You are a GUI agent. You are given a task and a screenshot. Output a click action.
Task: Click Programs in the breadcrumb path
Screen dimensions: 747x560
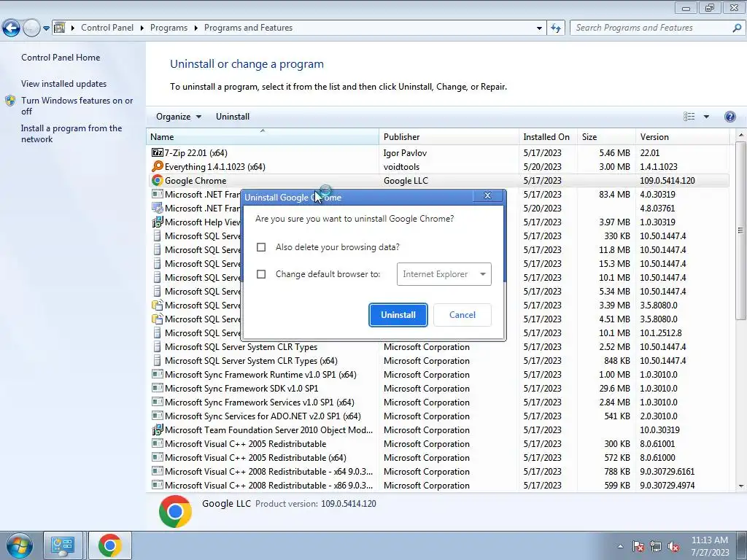pyautogui.click(x=169, y=28)
